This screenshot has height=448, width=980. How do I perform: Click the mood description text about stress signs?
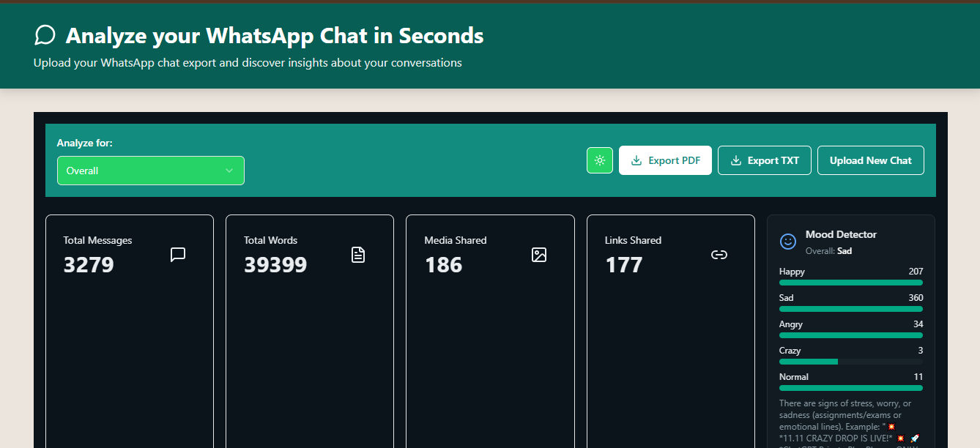click(x=850, y=422)
